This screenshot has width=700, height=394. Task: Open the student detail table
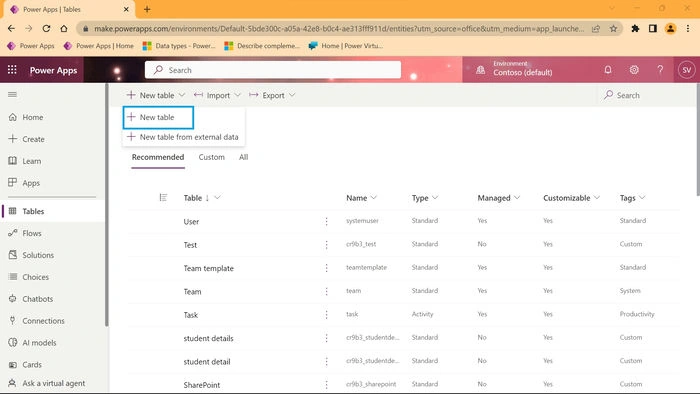pyautogui.click(x=207, y=361)
